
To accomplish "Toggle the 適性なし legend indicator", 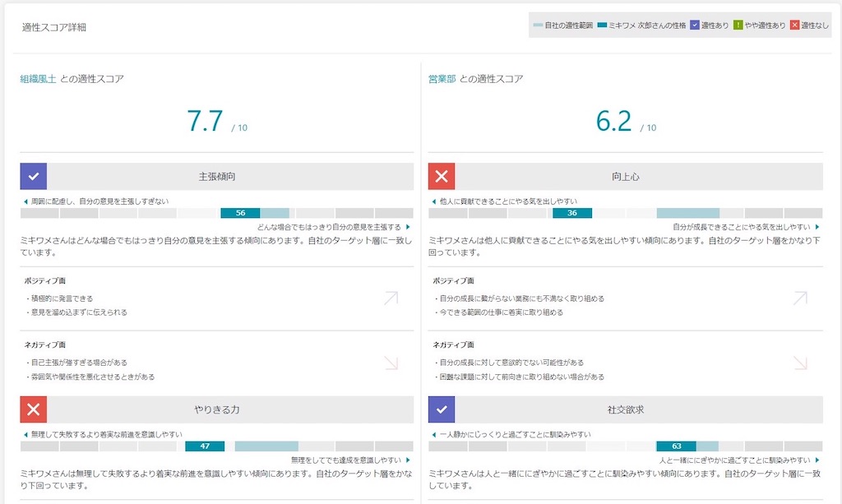I will click(x=793, y=25).
